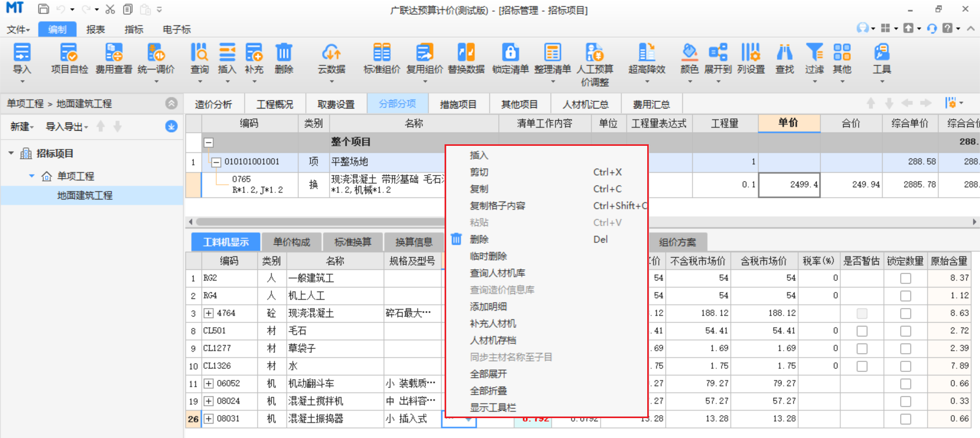Expand the 4764 现浇混凝土 row
The image size is (980, 438).
209,313
